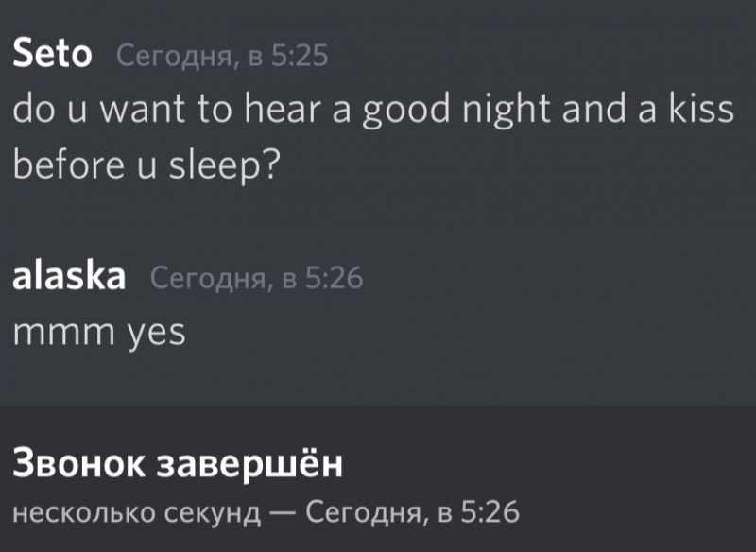Open alaska's user profile name
This screenshot has height=552, width=756.
coord(67,278)
